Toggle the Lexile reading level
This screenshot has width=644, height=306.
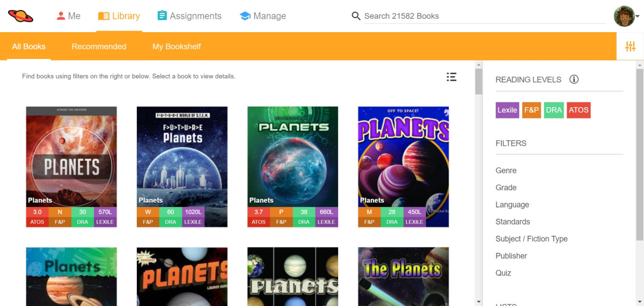click(x=507, y=110)
